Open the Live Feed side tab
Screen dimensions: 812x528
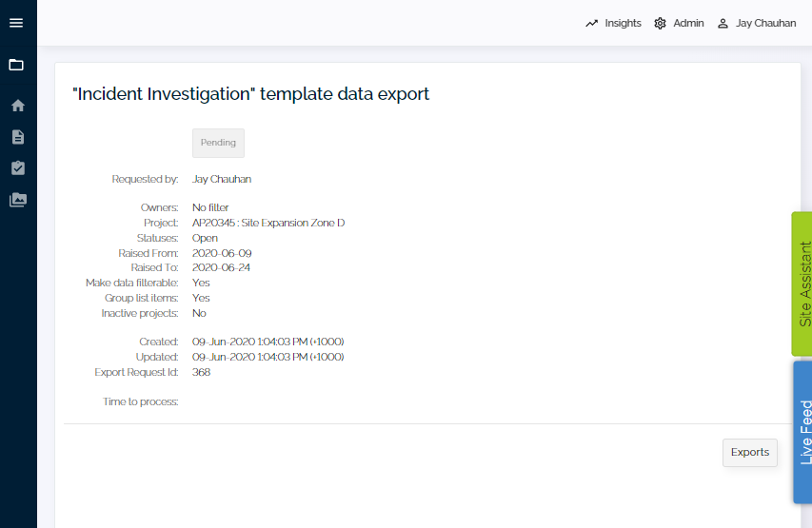click(803, 432)
